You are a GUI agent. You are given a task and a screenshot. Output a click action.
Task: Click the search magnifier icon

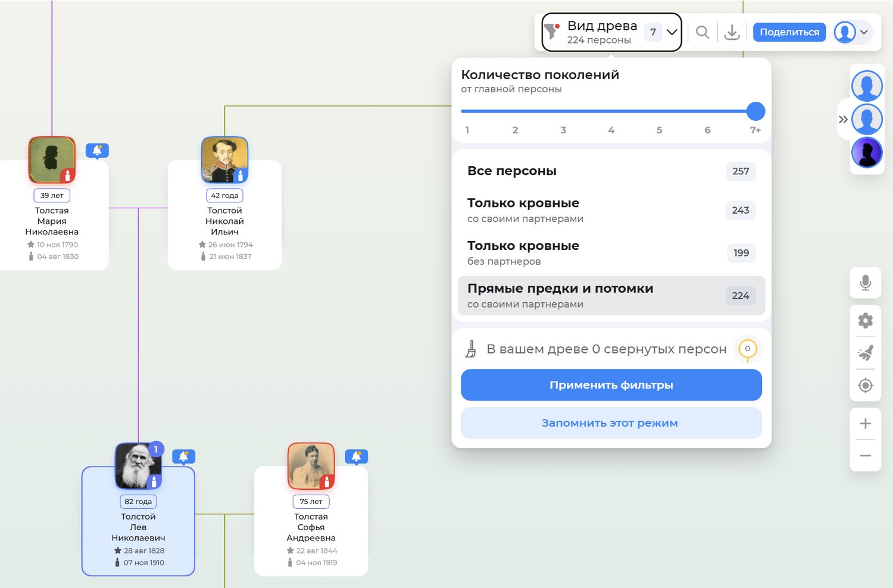point(702,32)
